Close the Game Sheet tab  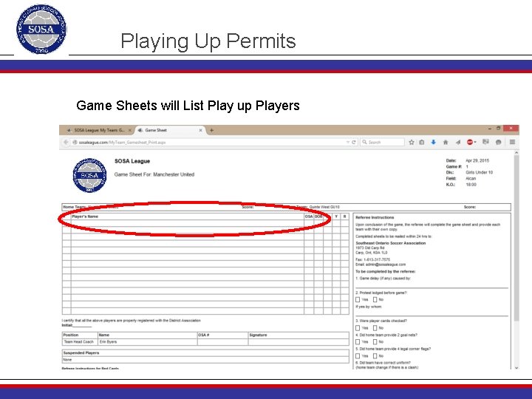200,130
